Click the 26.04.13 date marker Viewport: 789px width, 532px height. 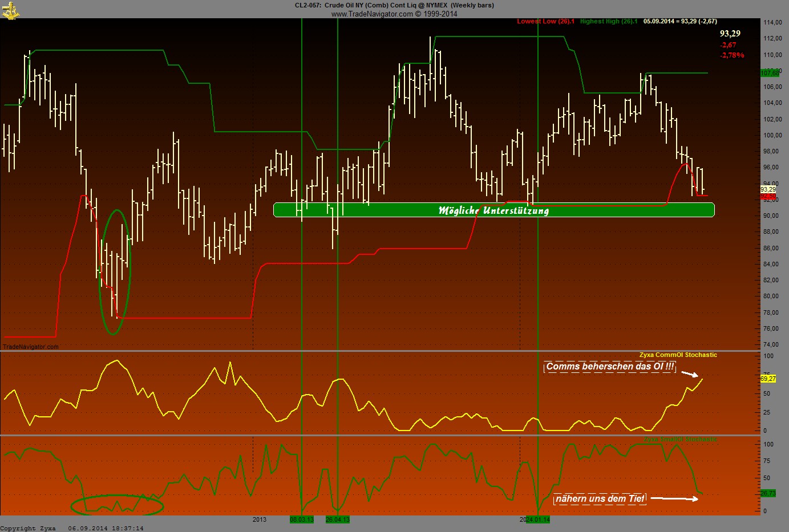(x=338, y=519)
